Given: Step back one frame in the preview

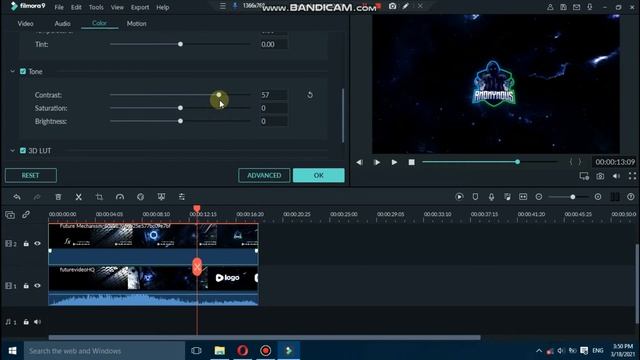Looking at the screenshot, I should point(359,162).
